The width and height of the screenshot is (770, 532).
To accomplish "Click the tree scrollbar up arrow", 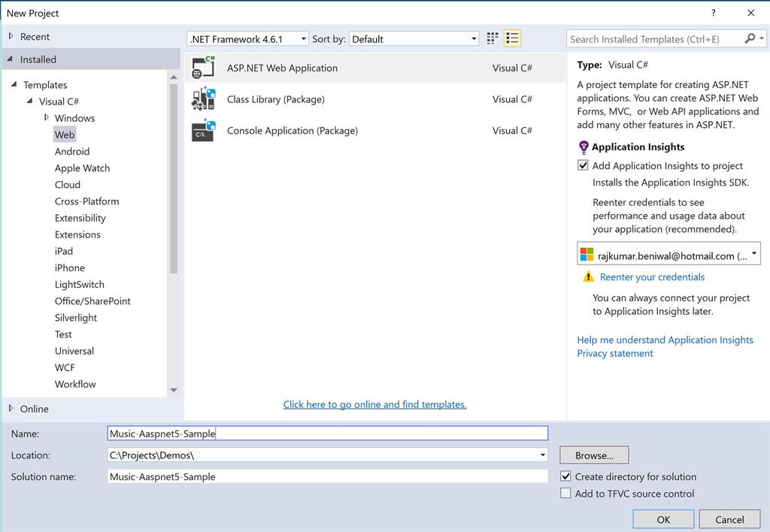I will (174, 77).
